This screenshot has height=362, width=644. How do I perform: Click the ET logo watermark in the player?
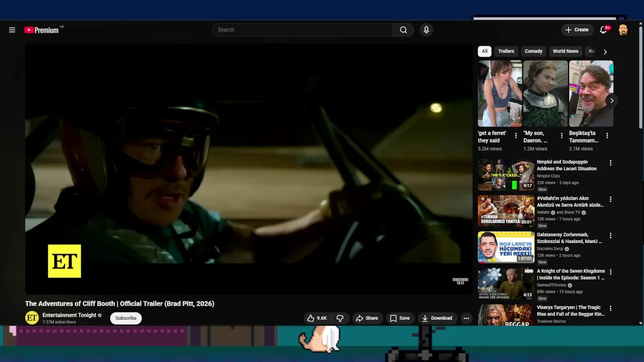tap(64, 261)
